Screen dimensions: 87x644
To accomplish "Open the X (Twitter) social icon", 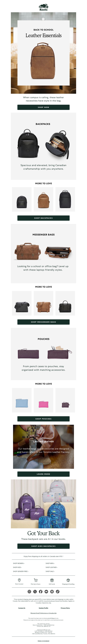I will 35,591.
